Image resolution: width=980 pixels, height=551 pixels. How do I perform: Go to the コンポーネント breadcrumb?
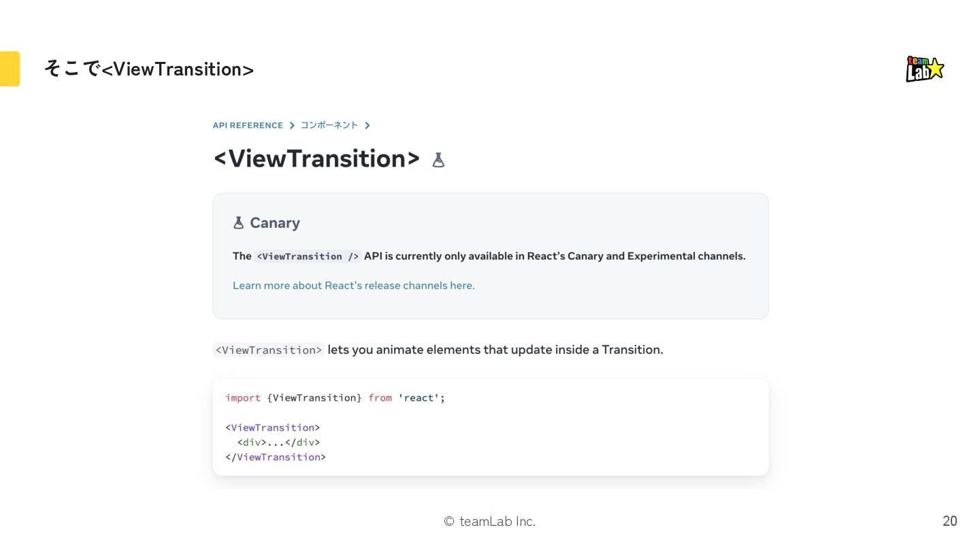click(329, 126)
